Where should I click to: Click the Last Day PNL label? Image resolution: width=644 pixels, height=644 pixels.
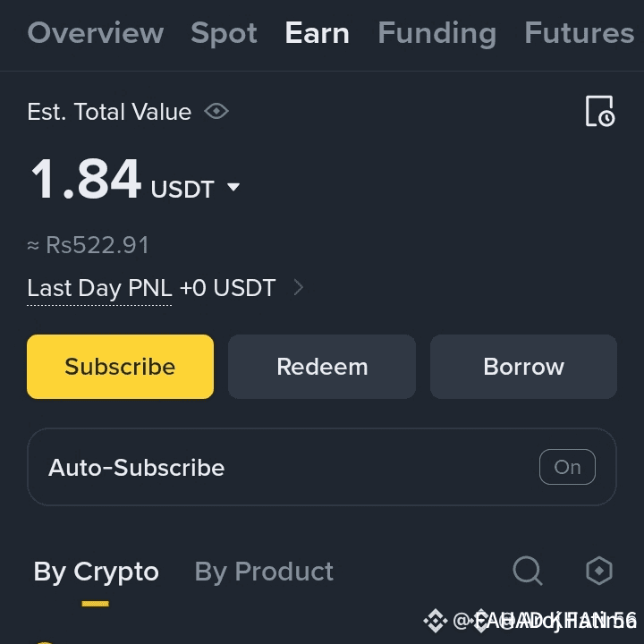point(99,287)
